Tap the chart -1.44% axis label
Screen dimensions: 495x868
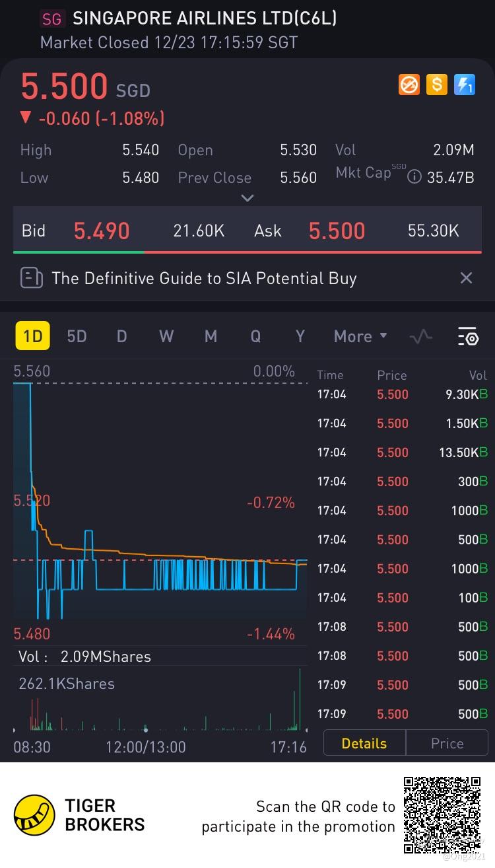tap(271, 634)
